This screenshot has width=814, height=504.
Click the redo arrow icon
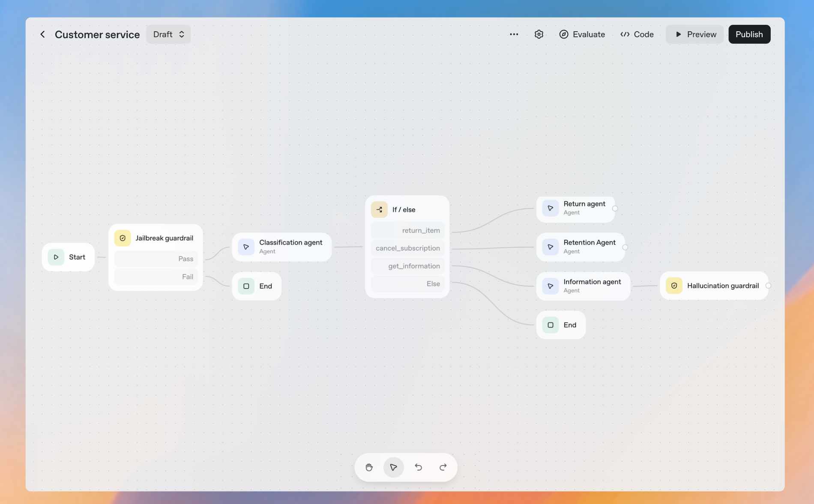[x=443, y=467]
